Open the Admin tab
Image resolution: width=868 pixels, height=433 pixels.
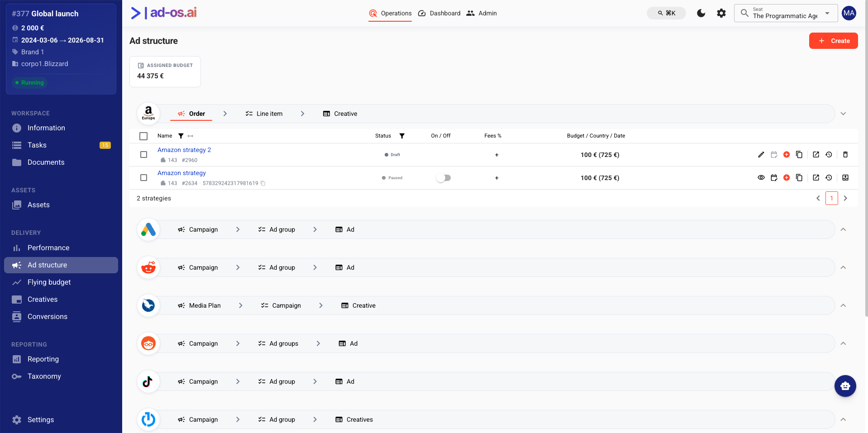482,13
